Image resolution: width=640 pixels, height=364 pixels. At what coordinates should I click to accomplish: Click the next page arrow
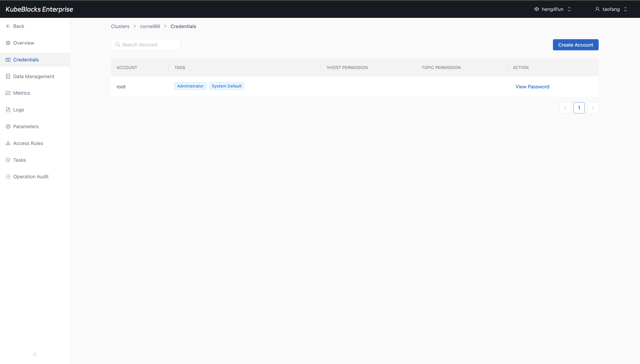[593, 108]
